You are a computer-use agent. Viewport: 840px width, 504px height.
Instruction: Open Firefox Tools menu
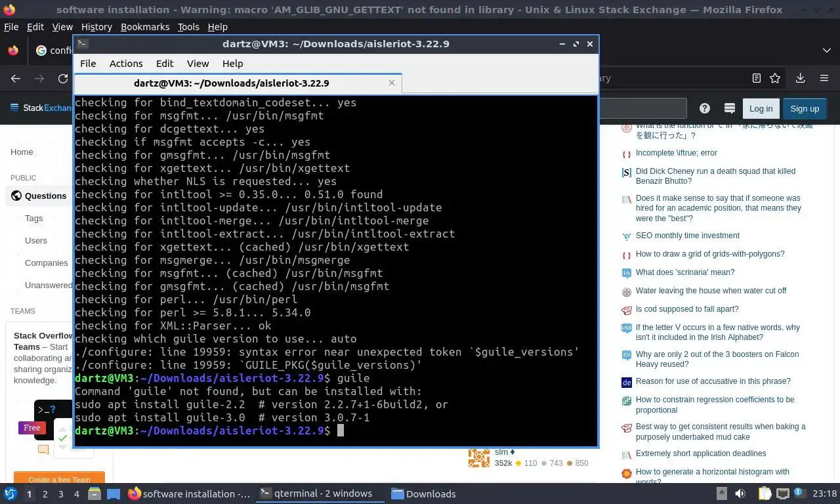(x=188, y=27)
